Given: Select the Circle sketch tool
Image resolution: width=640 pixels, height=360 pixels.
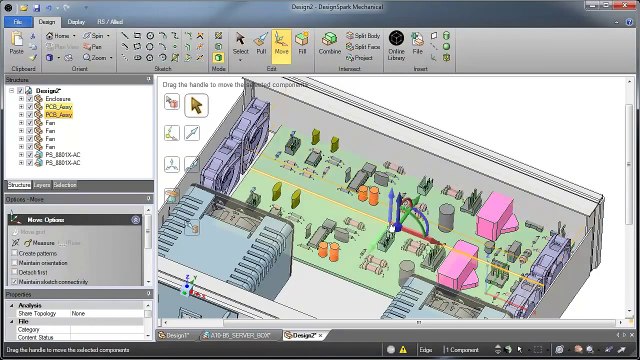Looking at the screenshot, I should [x=150, y=36].
